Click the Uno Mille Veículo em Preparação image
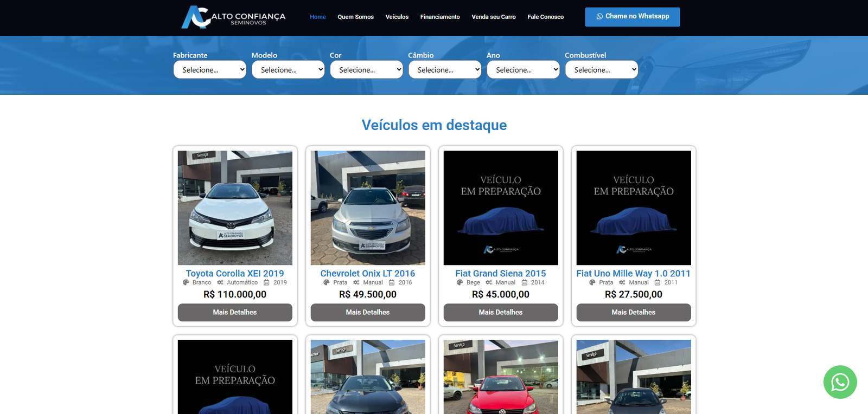The image size is (868, 414). click(634, 208)
